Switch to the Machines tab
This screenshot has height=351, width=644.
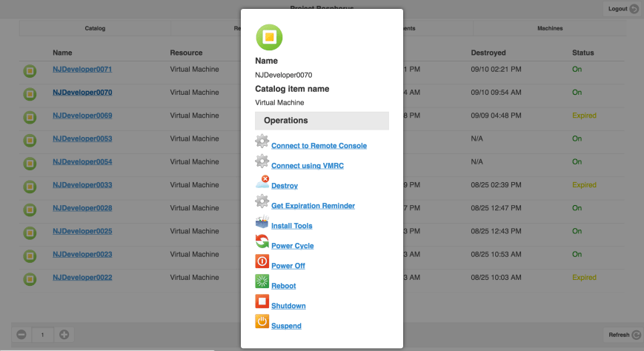[x=549, y=28]
